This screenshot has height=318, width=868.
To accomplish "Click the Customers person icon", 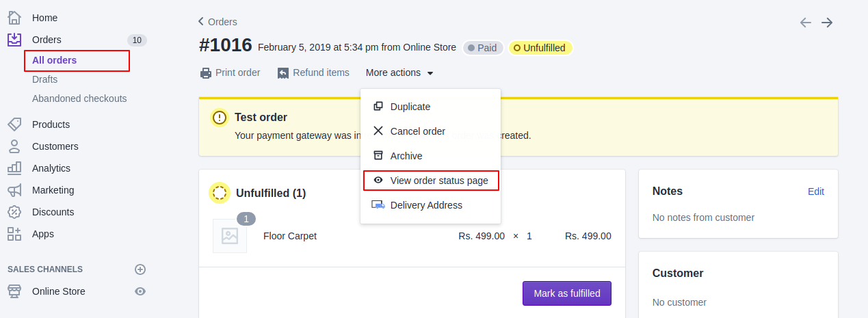I will tap(14, 146).
